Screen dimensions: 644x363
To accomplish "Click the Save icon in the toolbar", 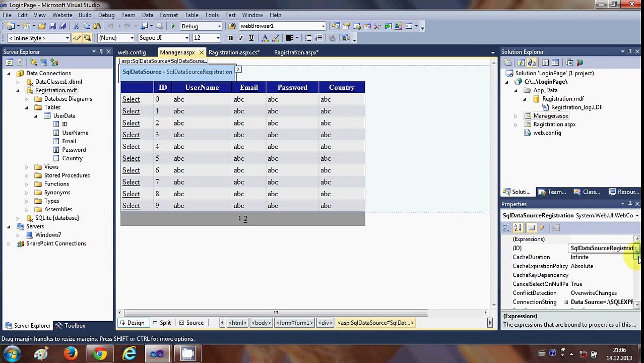I will (52, 26).
